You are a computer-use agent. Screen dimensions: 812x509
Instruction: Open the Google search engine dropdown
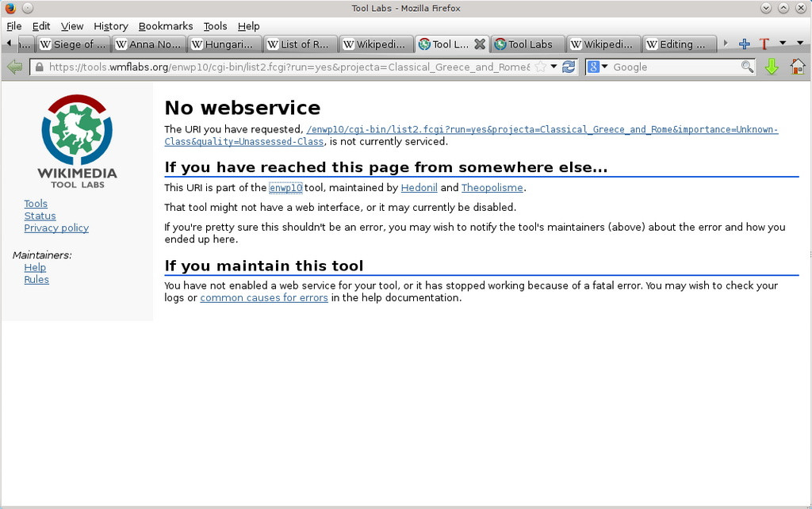pyautogui.click(x=598, y=67)
